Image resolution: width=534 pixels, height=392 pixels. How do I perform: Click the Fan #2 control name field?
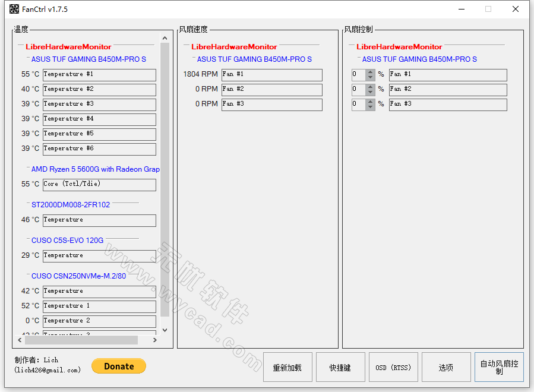pyautogui.click(x=448, y=90)
